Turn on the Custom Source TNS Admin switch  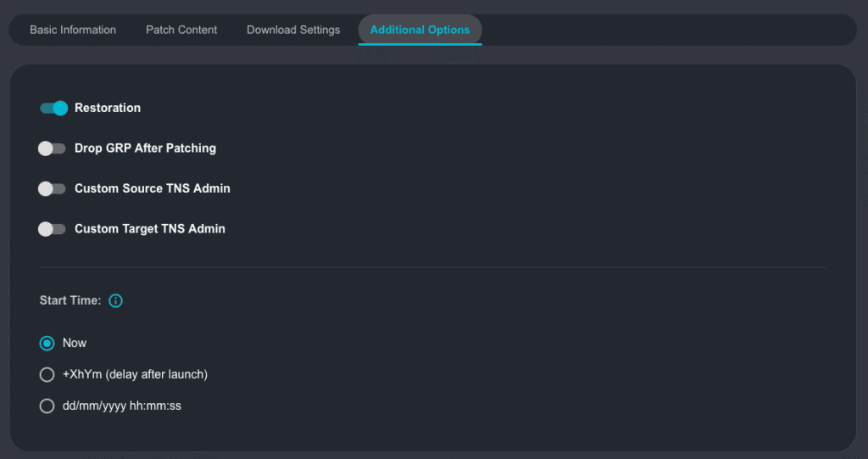click(52, 188)
